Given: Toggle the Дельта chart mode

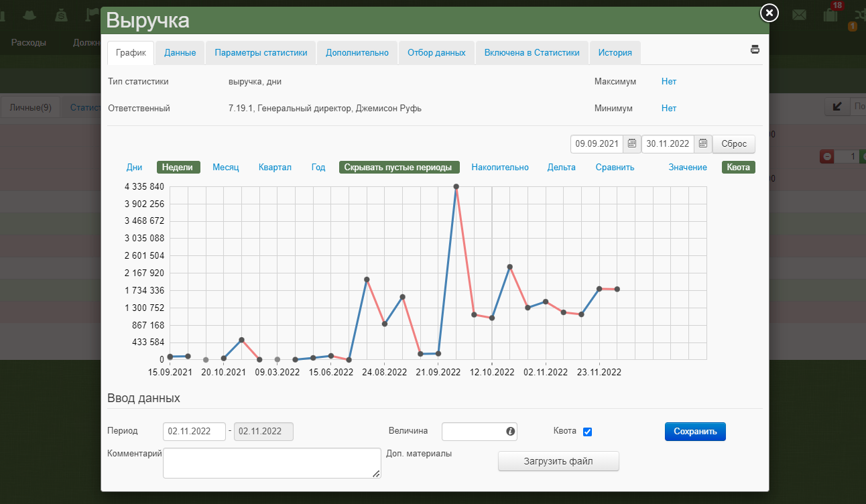Looking at the screenshot, I should pyautogui.click(x=561, y=168).
